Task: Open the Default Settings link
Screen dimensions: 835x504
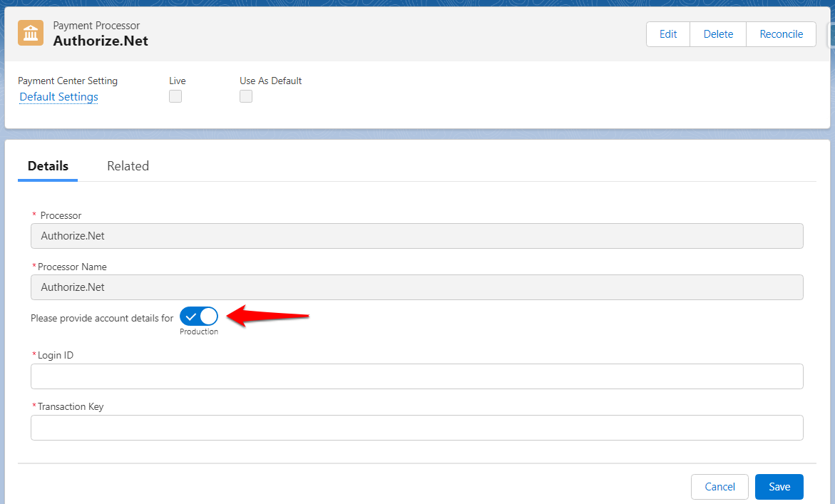Action: [58, 97]
